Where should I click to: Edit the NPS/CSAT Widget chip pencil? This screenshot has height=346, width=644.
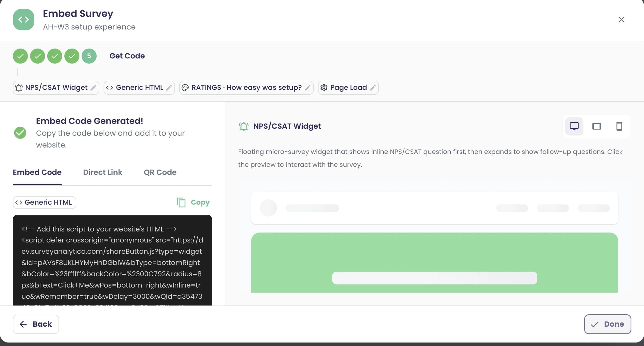(x=93, y=88)
